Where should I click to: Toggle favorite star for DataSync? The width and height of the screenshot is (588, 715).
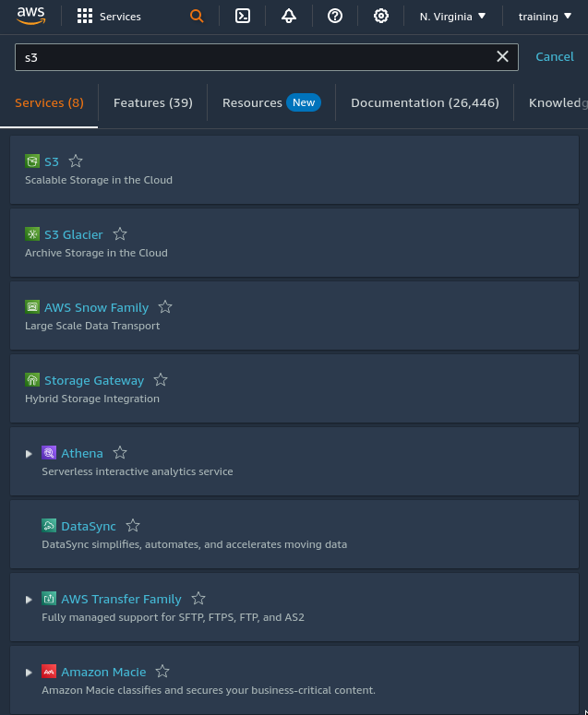133,526
